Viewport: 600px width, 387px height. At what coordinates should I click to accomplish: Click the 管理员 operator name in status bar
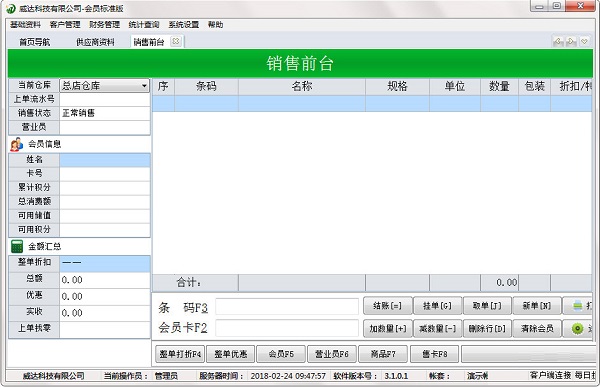tap(166, 376)
